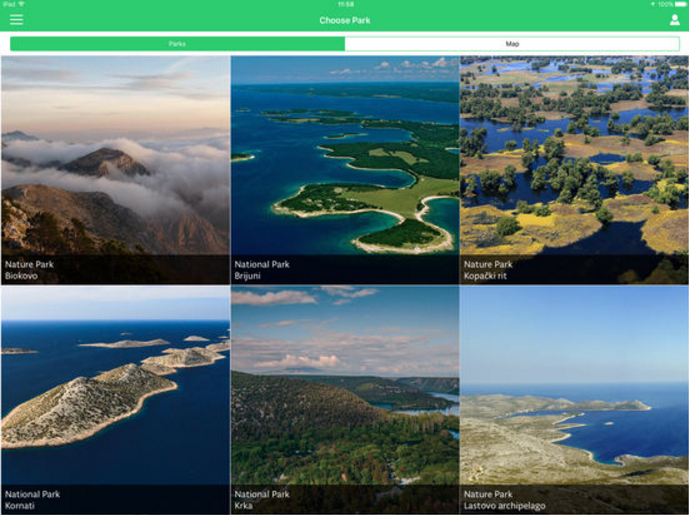
Task: Tap the Lastovo archipelago caption text
Action: pos(503,505)
